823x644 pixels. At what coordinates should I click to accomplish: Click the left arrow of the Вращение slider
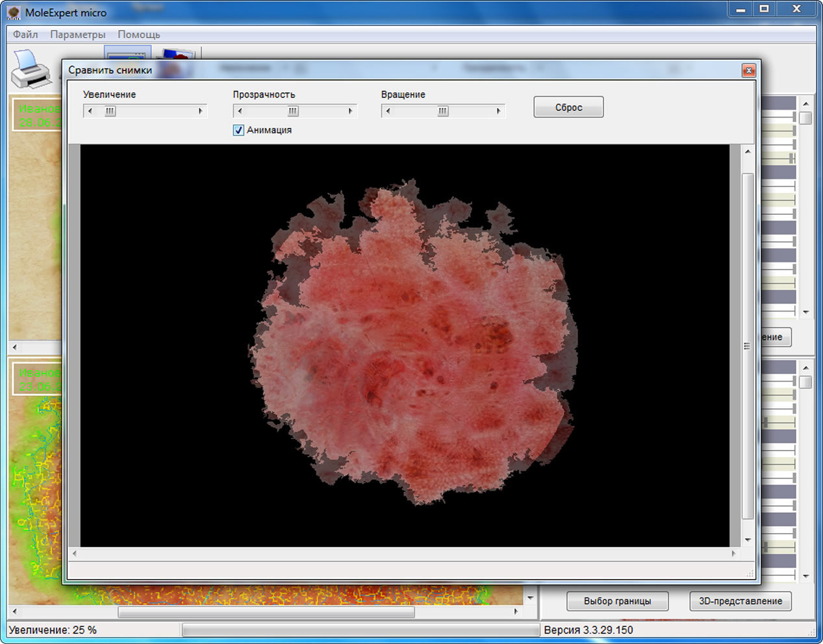388,111
